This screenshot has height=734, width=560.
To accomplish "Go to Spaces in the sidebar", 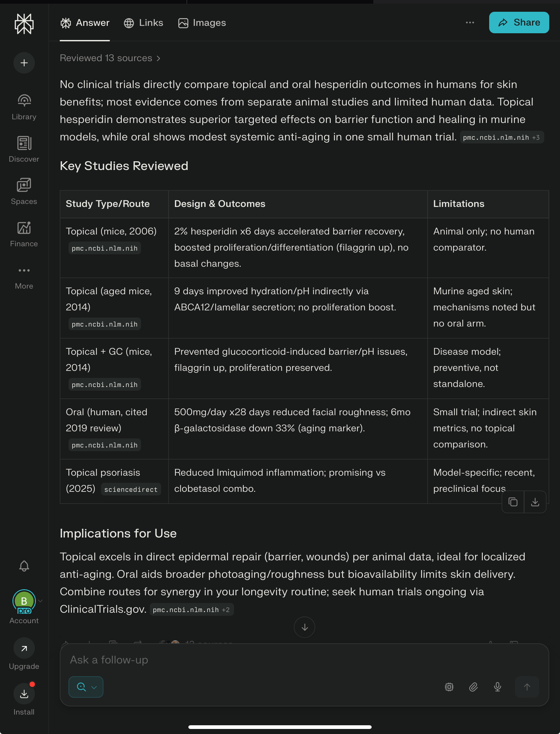I will (x=24, y=191).
